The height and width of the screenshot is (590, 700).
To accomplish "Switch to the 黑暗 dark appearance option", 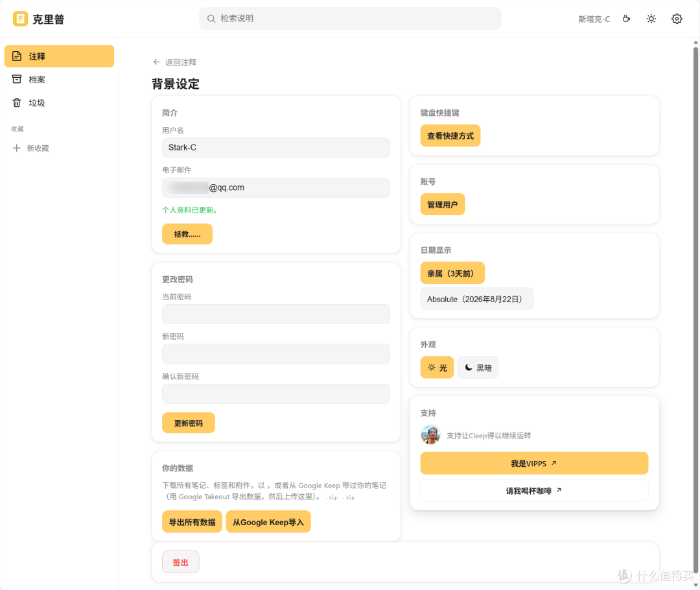I will coord(478,368).
